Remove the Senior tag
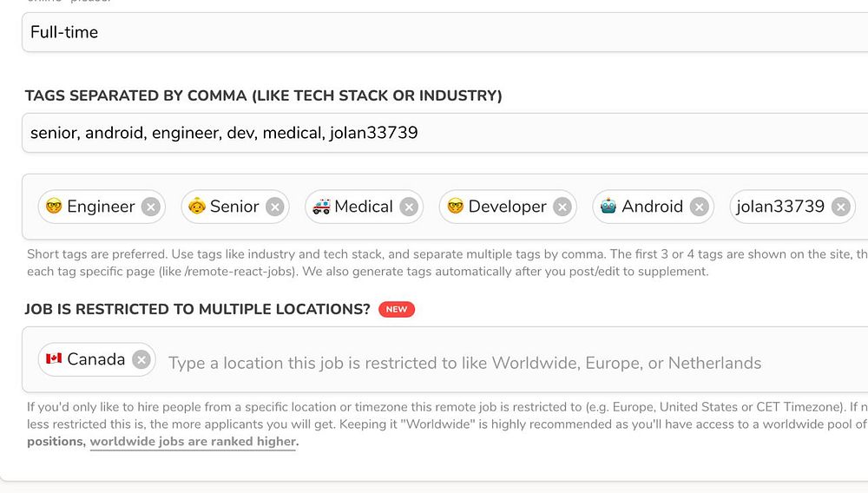Screen dimensions: 868x493 click(275, 207)
